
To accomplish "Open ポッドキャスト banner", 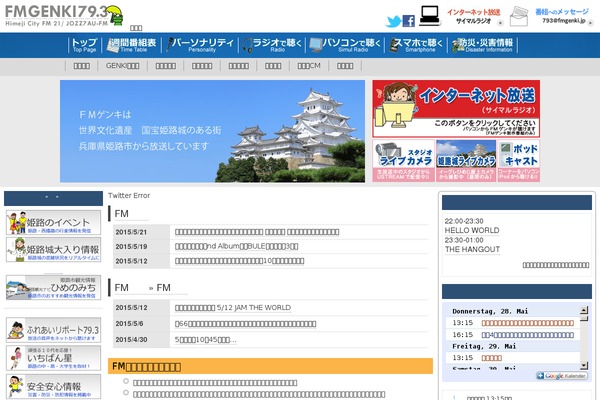I will pyautogui.click(x=519, y=160).
